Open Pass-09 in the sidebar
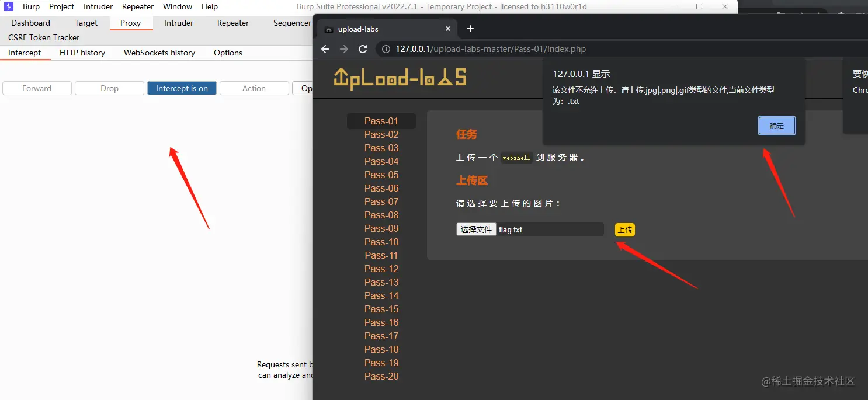Image resolution: width=868 pixels, height=400 pixels. tap(381, 228)
